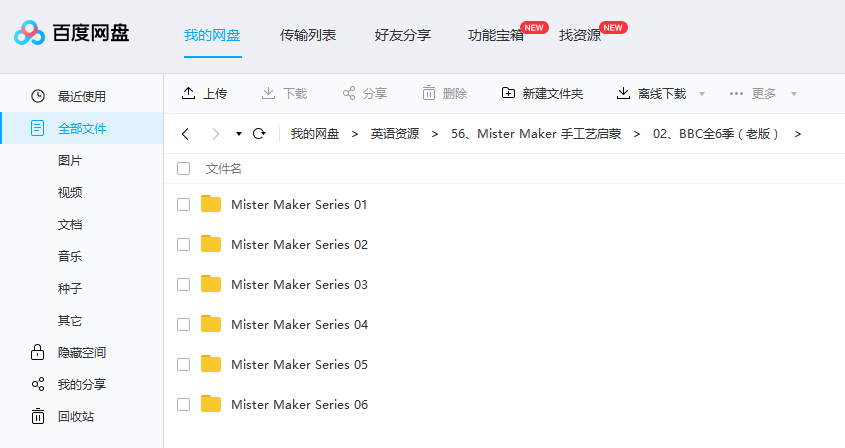Click the document icon for all files
The height and width of the screenshot is (448, 845).
pos(37,128)
